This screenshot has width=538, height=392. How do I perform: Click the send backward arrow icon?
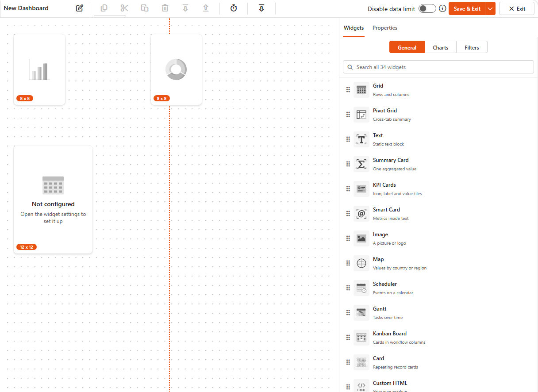coord(185,8)
